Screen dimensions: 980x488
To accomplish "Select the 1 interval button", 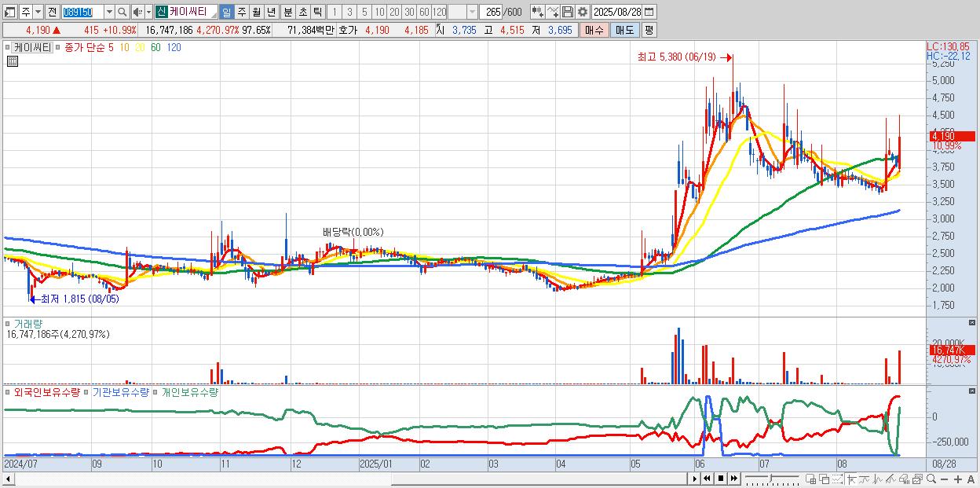I will (x=335, y=12).
